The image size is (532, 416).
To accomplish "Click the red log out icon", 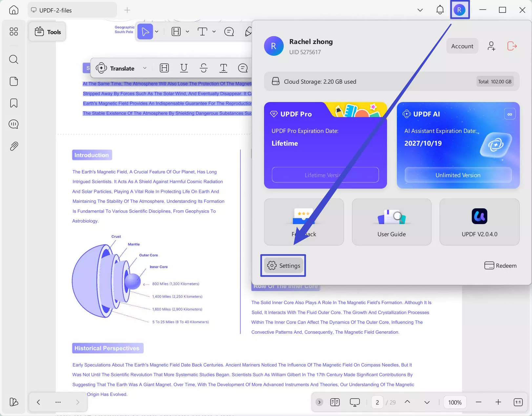I will coord(512,46).
